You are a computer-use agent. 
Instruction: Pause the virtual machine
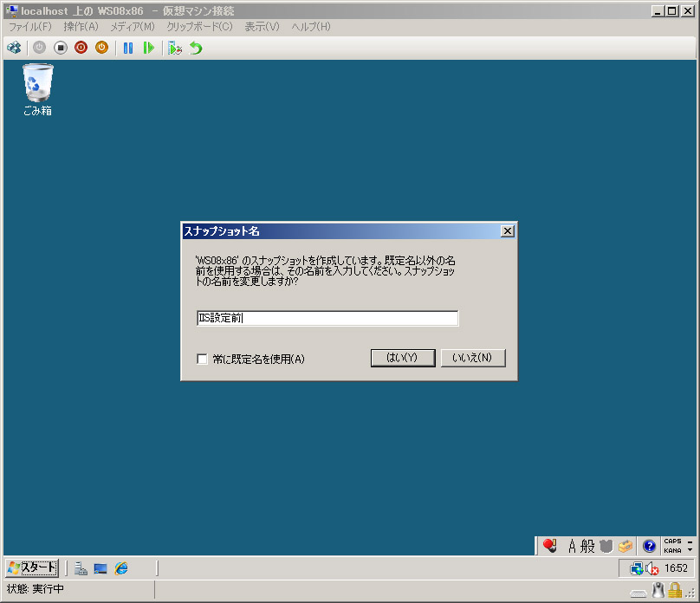(128, 48)
